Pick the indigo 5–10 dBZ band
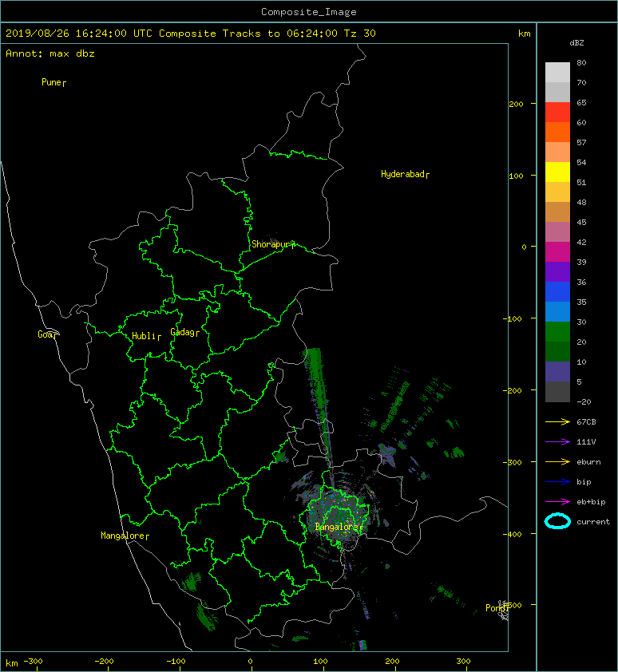Viewport: 618px width, 672px height. coord(557,372)
